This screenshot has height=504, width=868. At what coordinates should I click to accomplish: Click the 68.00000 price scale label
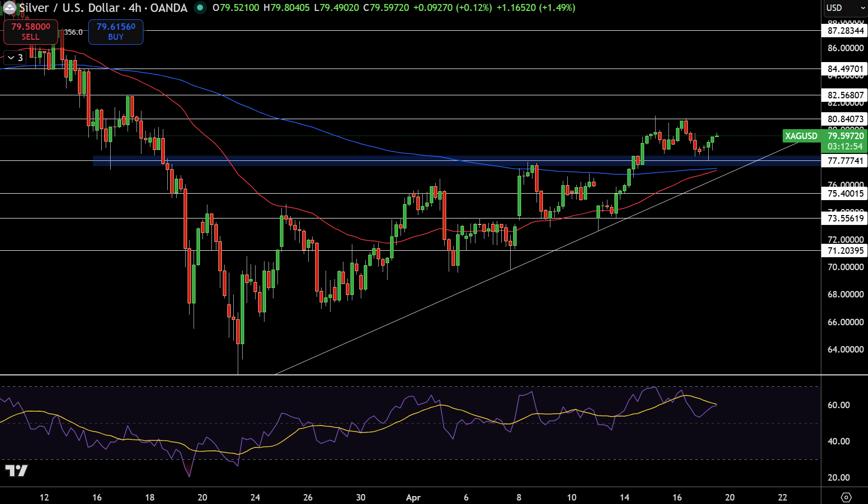[x=846, y=294]
